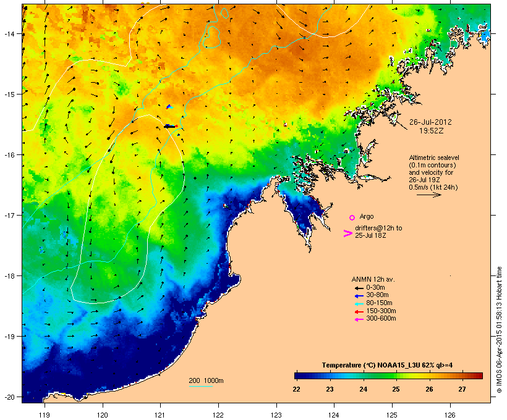Click the Temperature NOAA15_L3U colorbar title
Image resolution: width=507 pixels, height=420 pixels.
(x=387, y=365)
